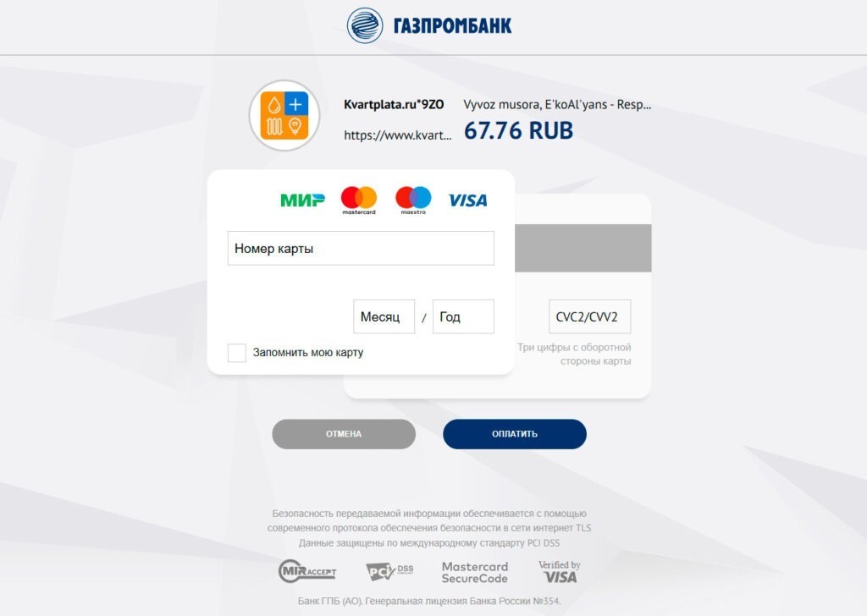Select the Mastercard logo
Viewport: 867px width, 616px height.
click(359, 200)
